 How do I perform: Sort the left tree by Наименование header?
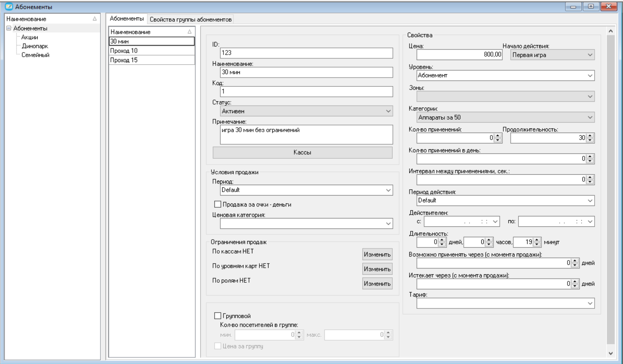click(x=52, y=19)
